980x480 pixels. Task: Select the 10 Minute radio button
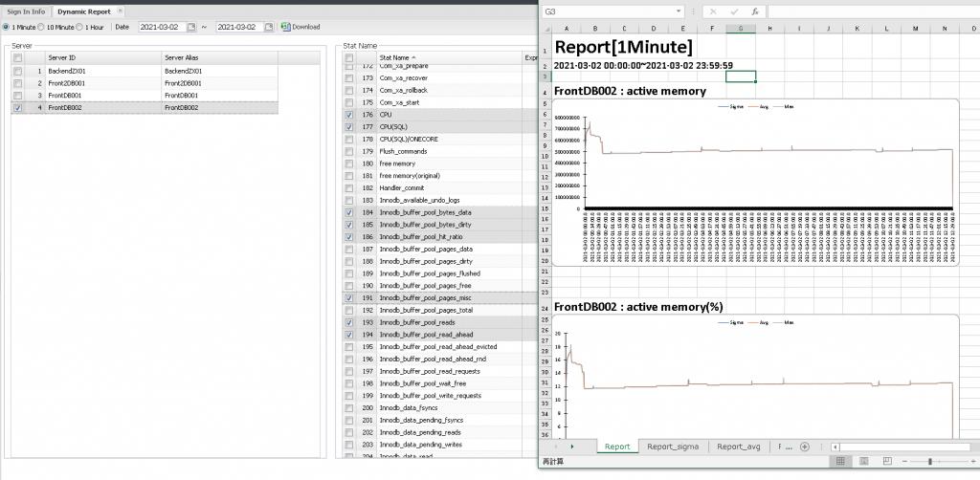40,27
